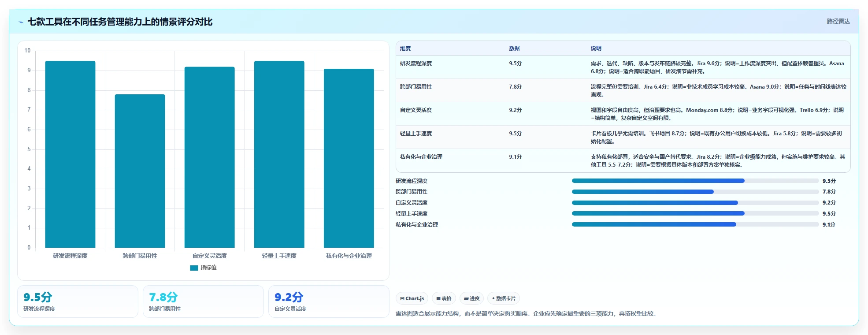
Task: Click the 轻量上手速度 progress bar
Action: pos(695,213)
